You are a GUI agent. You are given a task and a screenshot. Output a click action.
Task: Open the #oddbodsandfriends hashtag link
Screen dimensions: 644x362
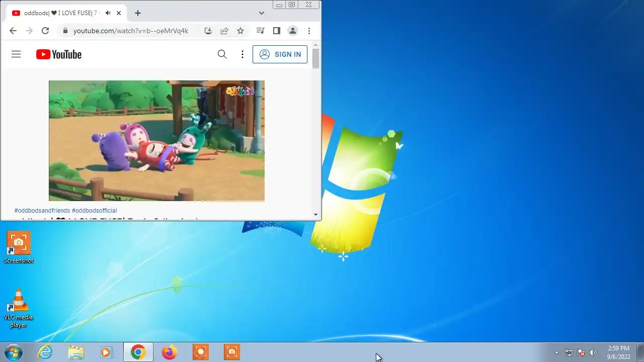42,211
